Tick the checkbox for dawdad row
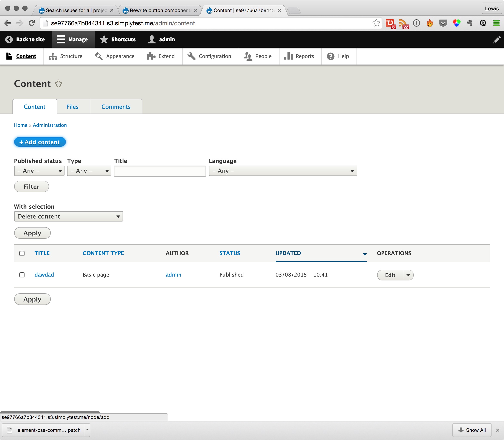This screenshot has width=504, height=440. click(x=22, y=275)
